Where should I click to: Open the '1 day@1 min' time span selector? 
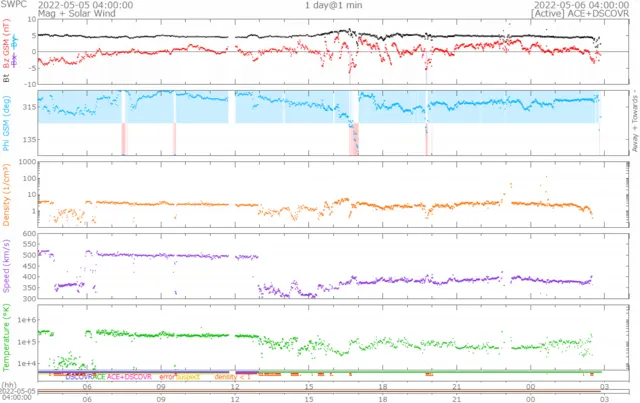point(333,5)
